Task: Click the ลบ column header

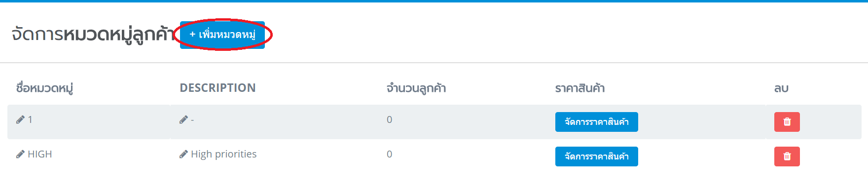Action: (x=781, y=88)
